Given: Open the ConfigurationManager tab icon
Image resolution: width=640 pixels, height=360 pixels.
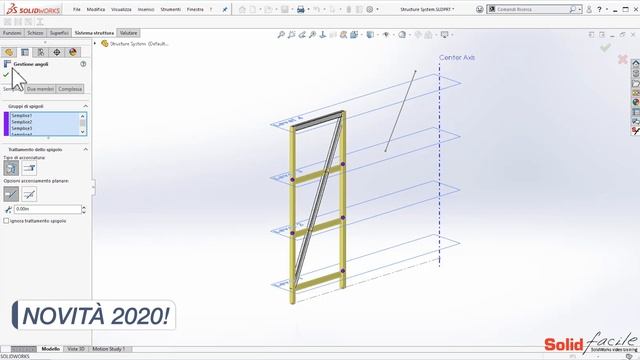Looking at the screenshot, I should pos(41,52).
